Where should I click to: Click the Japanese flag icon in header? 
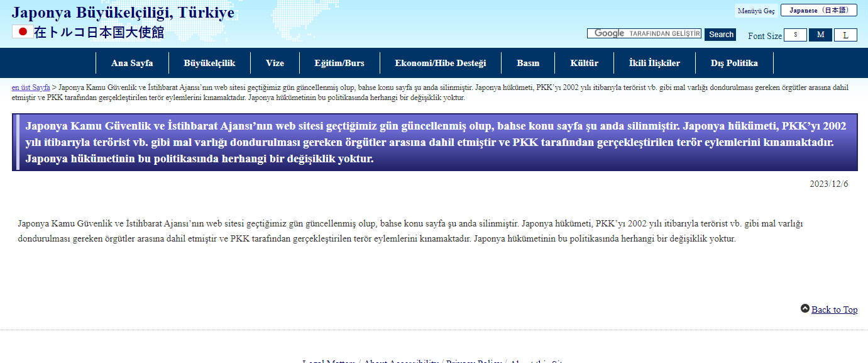click(x=23, y=31)
